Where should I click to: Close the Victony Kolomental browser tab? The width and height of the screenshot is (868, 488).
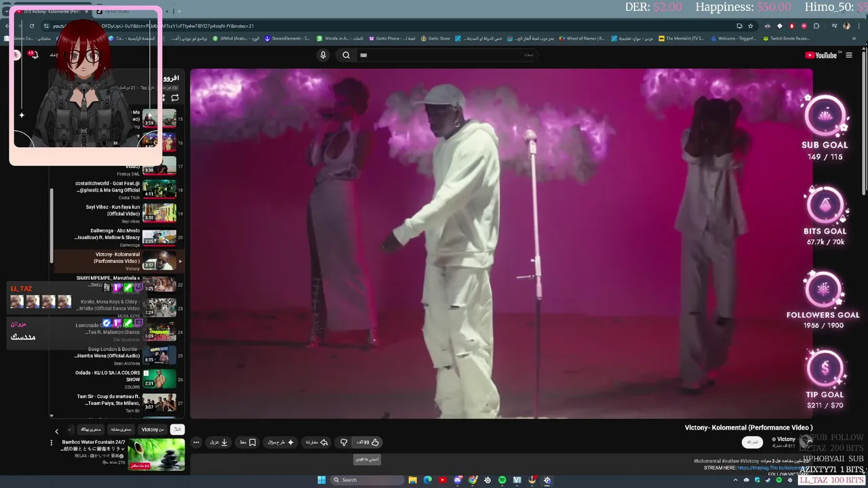(87, 11)
